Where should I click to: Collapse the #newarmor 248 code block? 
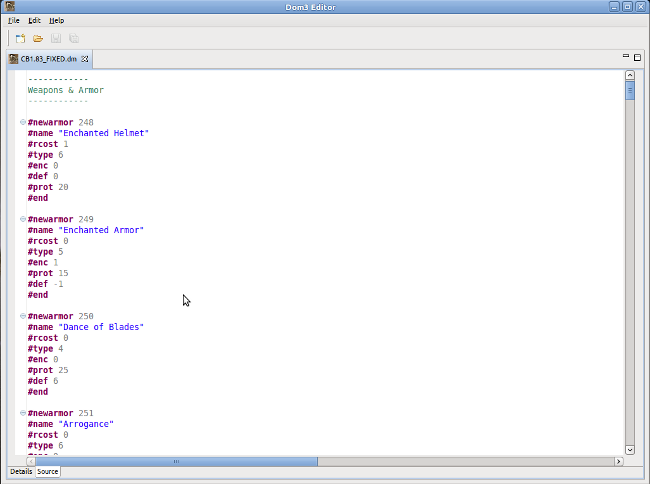[x=22, y=122]
